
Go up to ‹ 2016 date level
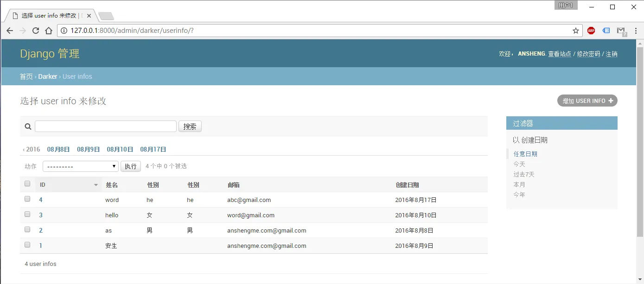(x=32, y=149)
